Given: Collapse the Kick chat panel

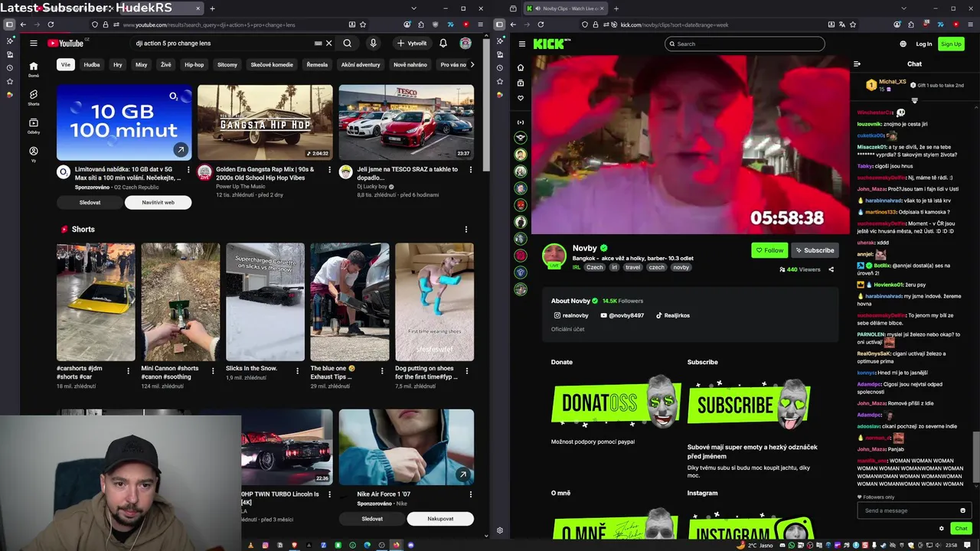Looking at the screenshot, I should point(857,64).
